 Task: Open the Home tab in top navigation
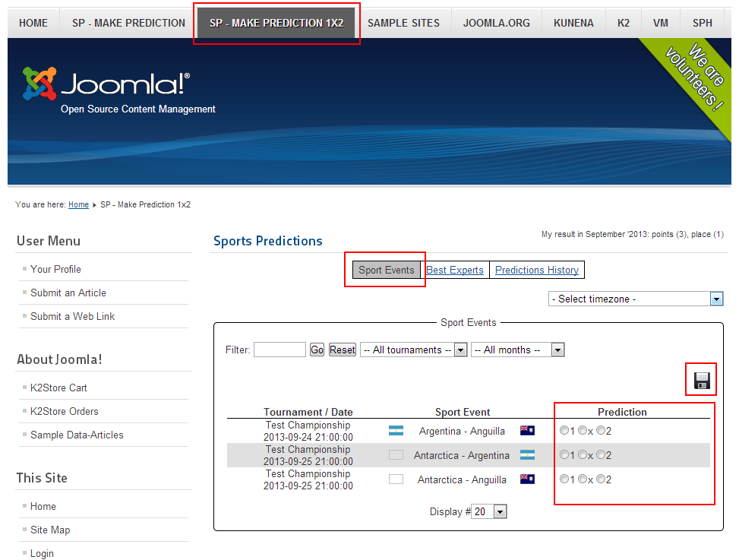tap(33, 23)
